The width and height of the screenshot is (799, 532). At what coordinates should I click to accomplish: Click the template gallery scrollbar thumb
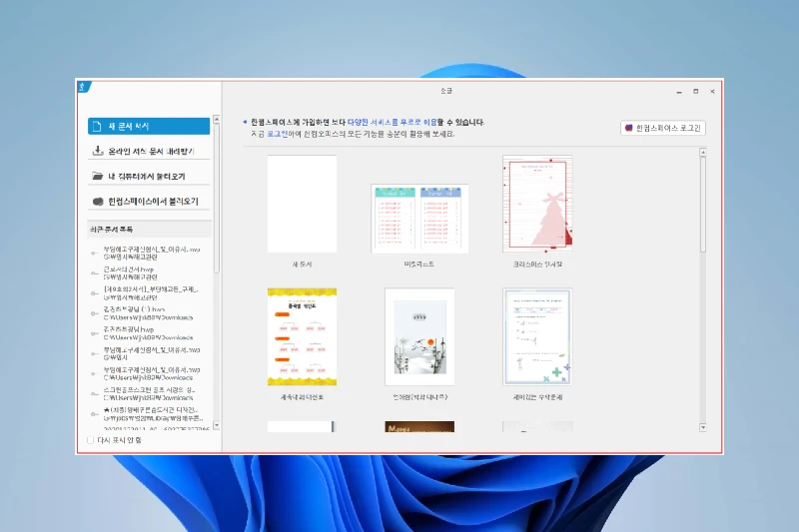point(703,204)
